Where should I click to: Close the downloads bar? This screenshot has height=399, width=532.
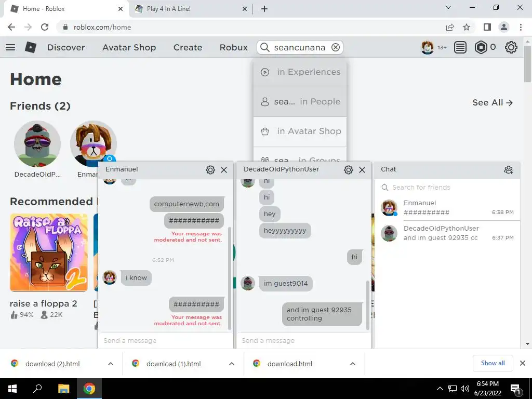[x=523, y=363]
